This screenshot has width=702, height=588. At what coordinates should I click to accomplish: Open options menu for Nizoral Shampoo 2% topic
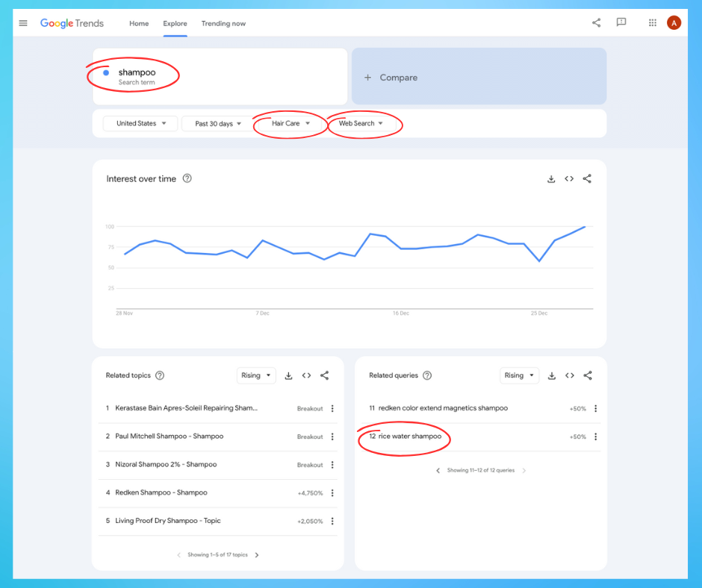point(332,465)
